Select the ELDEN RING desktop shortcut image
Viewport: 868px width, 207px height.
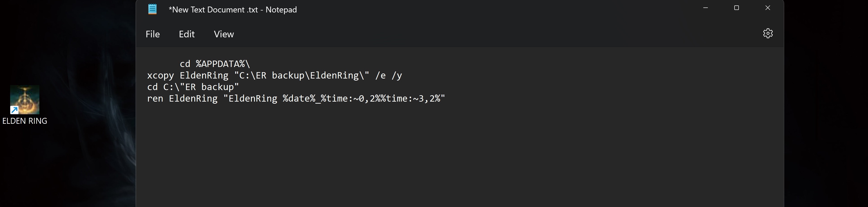point(25,100)
